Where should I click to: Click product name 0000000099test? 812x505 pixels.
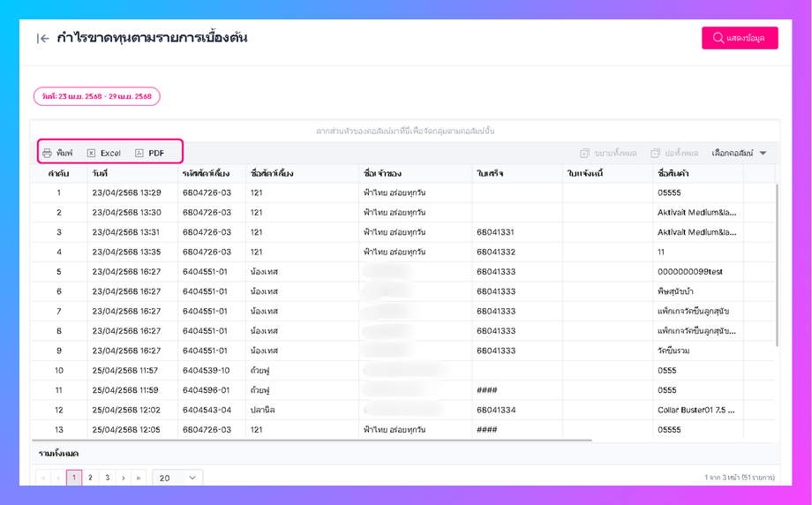[690, 271]
